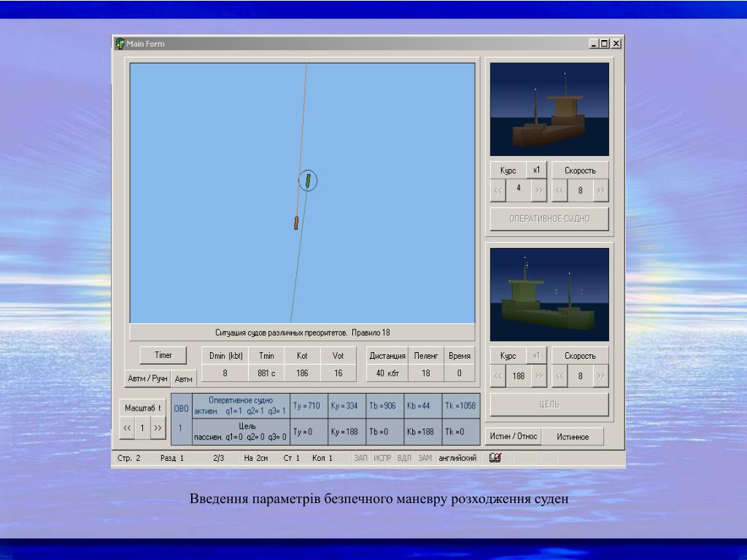The height and width of the screenshot is (560, 747).
Task: Click the Timer button
Action: click(163, 355)
